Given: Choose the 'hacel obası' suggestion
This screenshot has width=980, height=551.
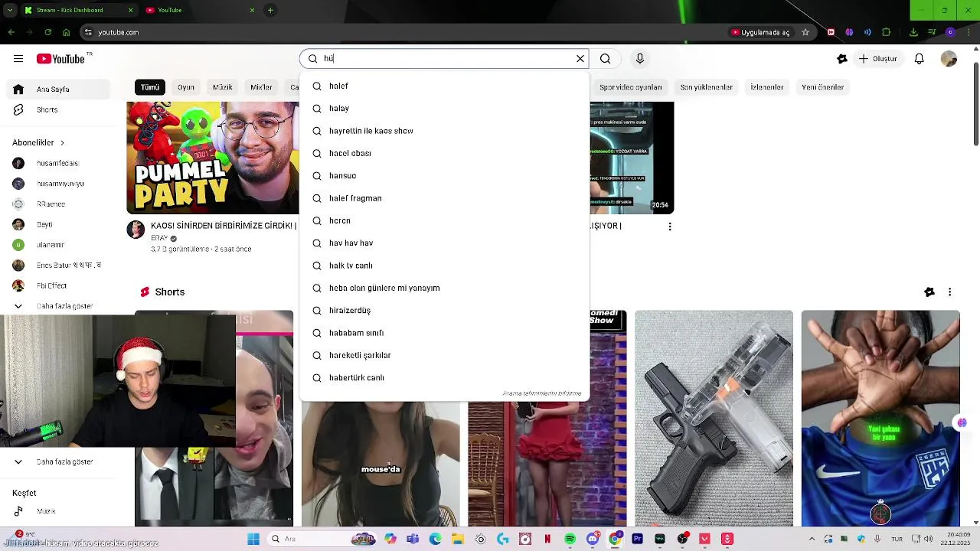Looking at the screenshot, I should point(445,153).
